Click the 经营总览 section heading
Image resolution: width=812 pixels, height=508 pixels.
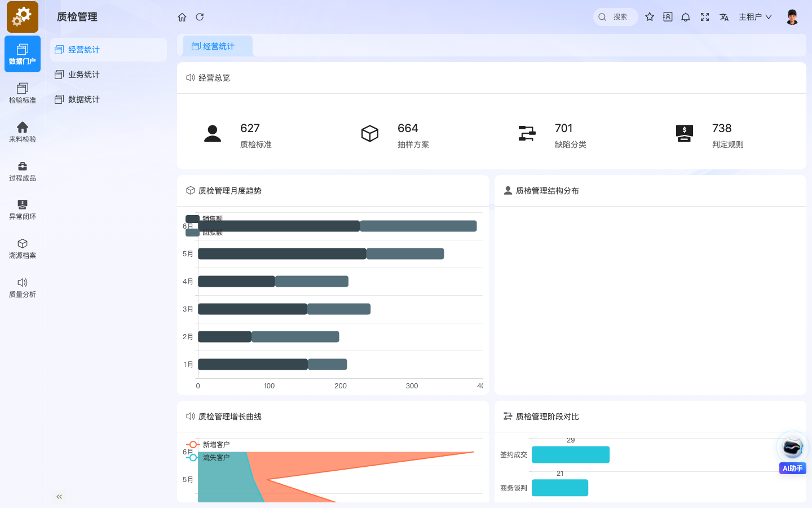click(214, 78)
